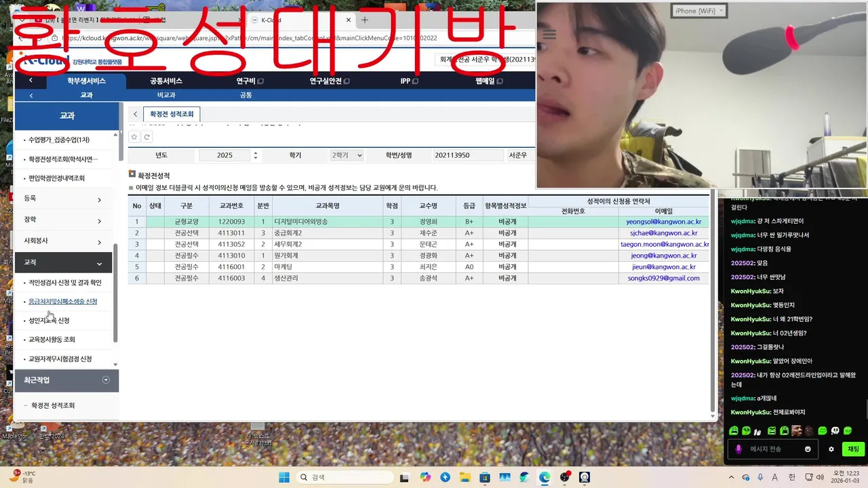This screenshot has width=868, height=488.
Task: Click the left sidebar menu scrollbar
Action: (115, 293)
